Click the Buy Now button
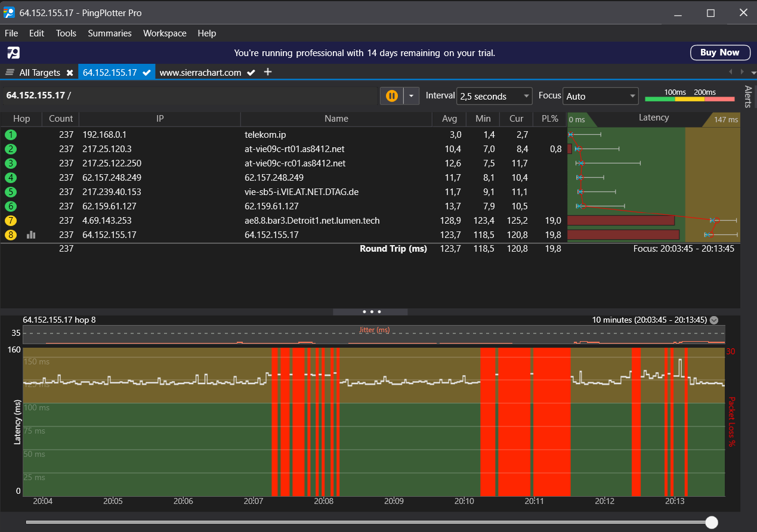757x532 pixels. click(x=720, y=52)
